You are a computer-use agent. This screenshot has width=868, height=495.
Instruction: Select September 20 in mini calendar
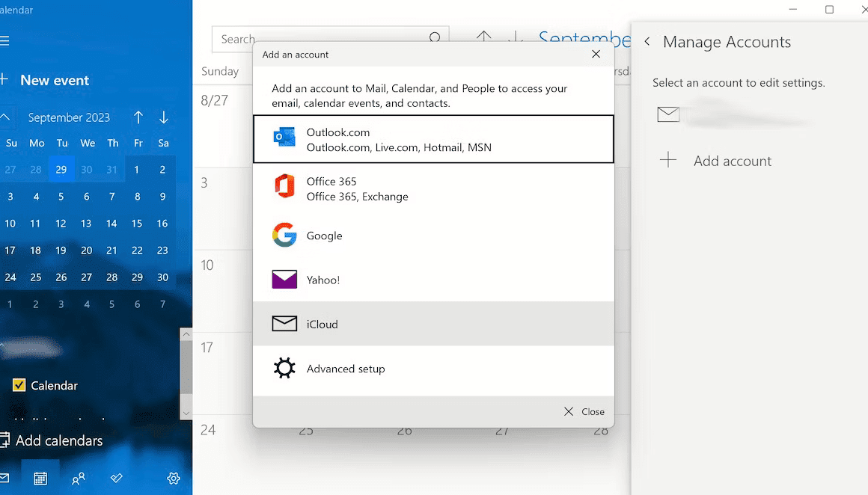(x=86, y=250)
